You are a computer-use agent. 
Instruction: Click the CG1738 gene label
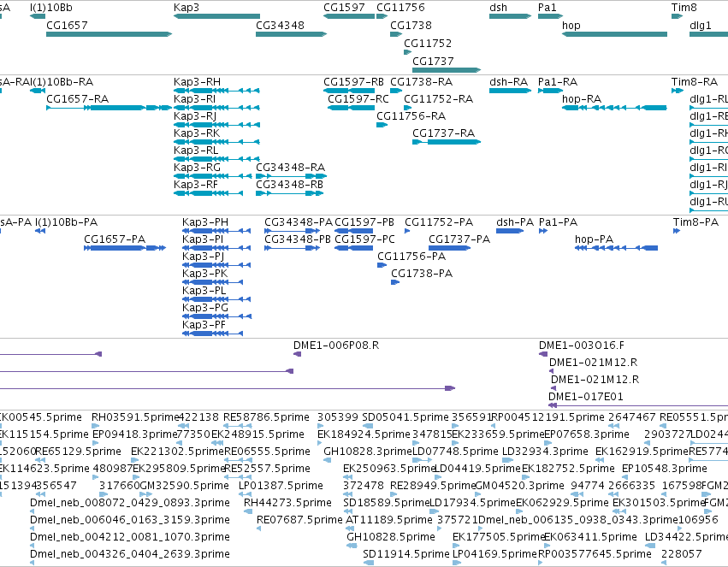click(x=411, y=26)
